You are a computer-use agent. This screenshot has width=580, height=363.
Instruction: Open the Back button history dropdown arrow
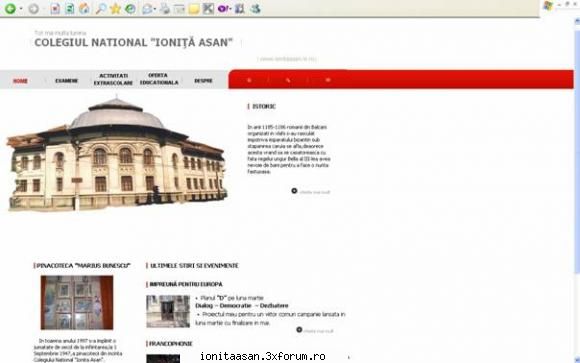click(21, 9)
